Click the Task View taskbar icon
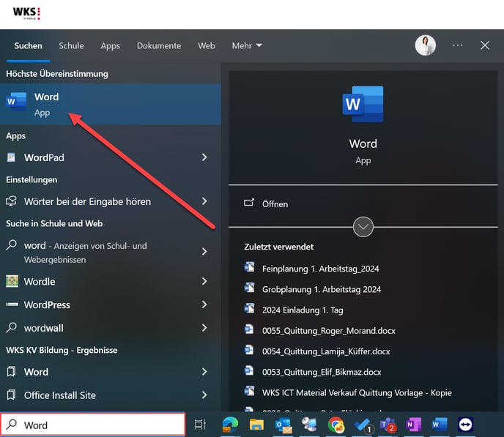Viewport: 504px width, 437px height. (x=200, y=425)
